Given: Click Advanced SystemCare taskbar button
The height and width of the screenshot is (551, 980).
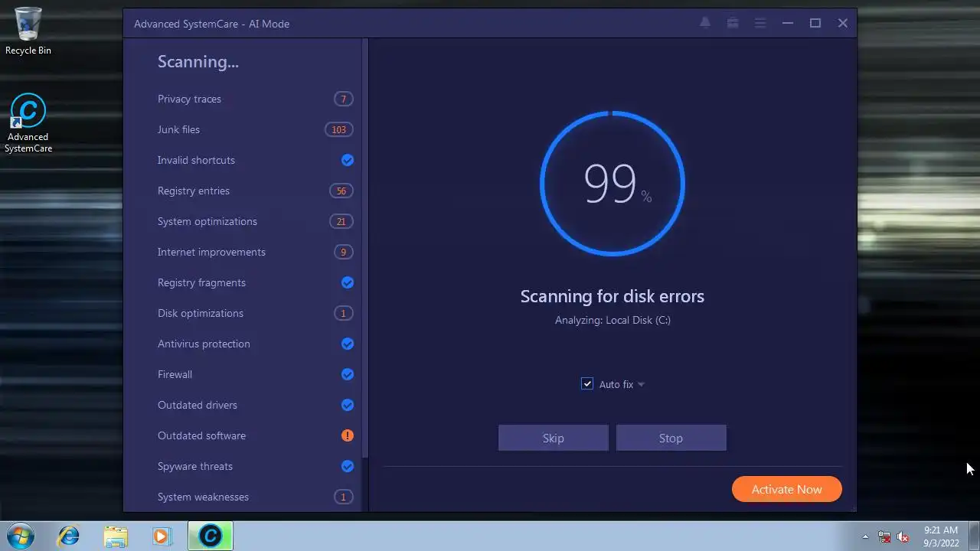Looking at the screenshot, I should 211,536.
